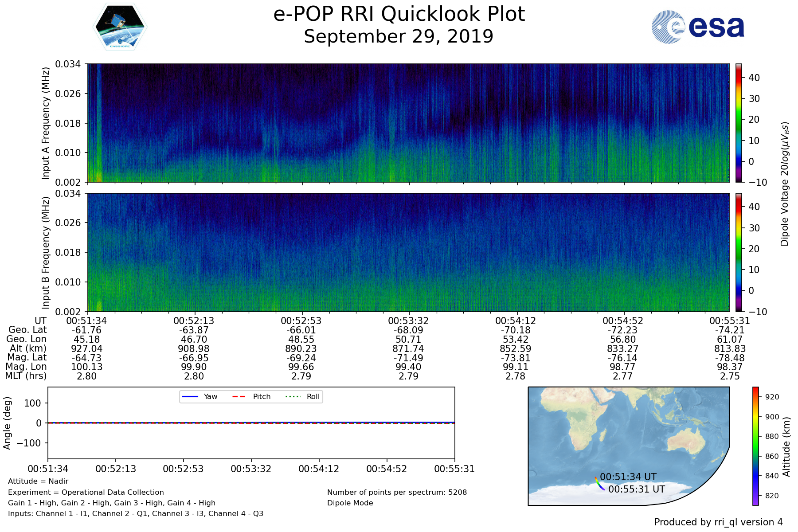The image size is (798, 532).
Task: Click the red dashed Pitch legend entry
Action: point(251,396)
